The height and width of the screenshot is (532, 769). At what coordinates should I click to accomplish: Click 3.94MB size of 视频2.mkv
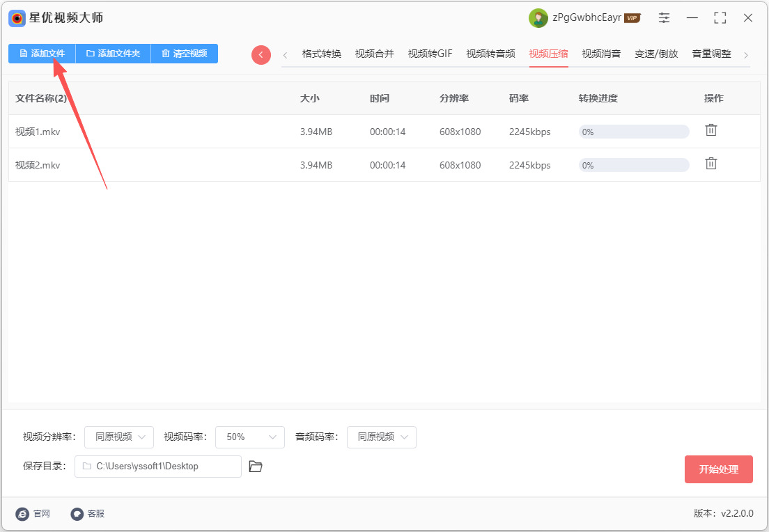tap(316, 165)
